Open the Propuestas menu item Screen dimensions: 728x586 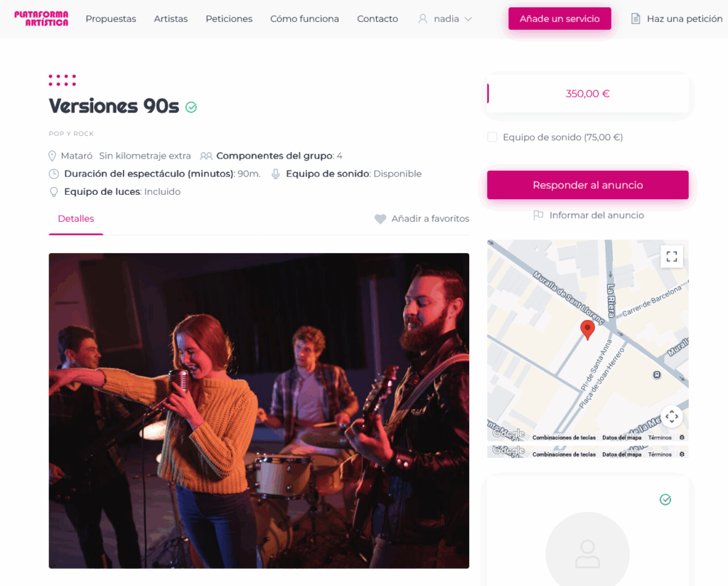click(110, 18)
